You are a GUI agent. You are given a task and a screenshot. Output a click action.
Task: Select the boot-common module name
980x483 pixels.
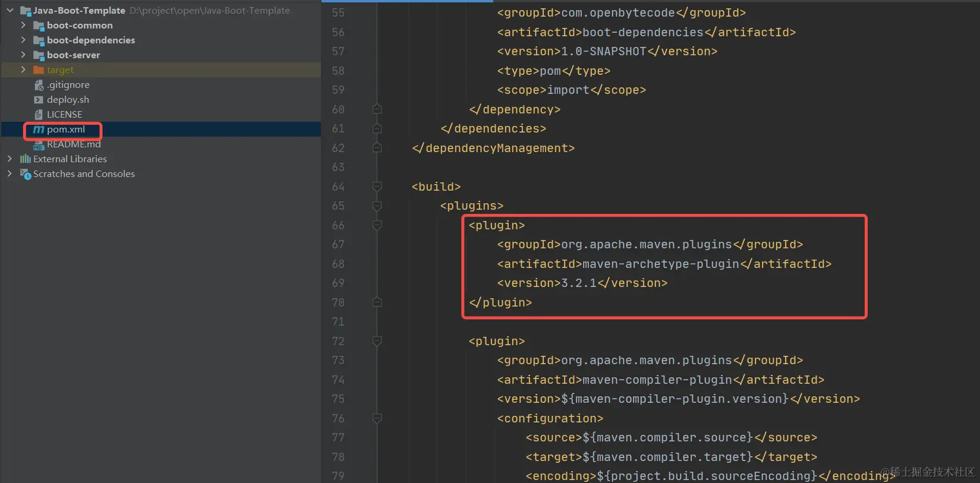click(80, 26)
